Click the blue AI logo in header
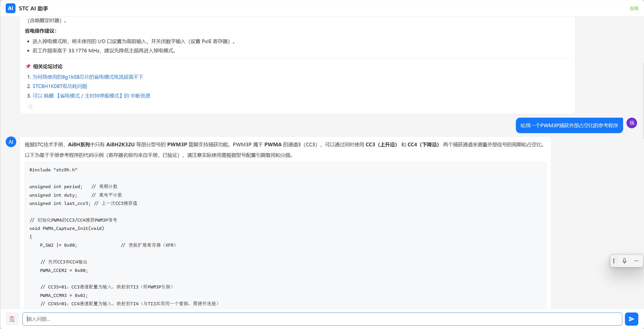 coord(11,8)
